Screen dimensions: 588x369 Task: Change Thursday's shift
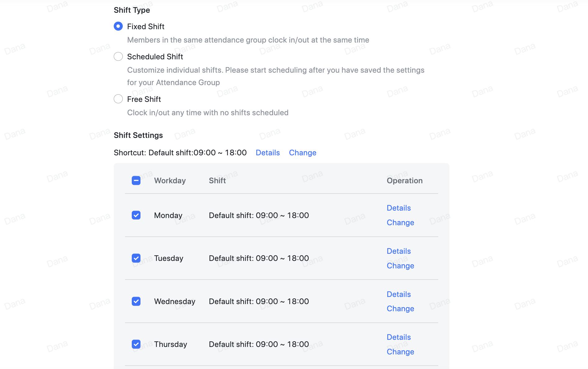tap(400, 352)
